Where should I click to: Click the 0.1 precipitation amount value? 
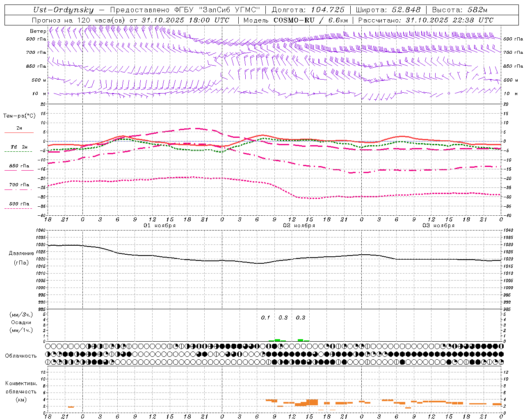click(x=265, y=317)
